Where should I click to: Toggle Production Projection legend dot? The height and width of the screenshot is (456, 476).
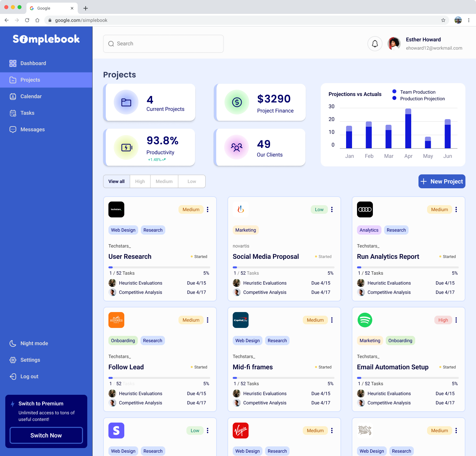click(x=394, y=98)
